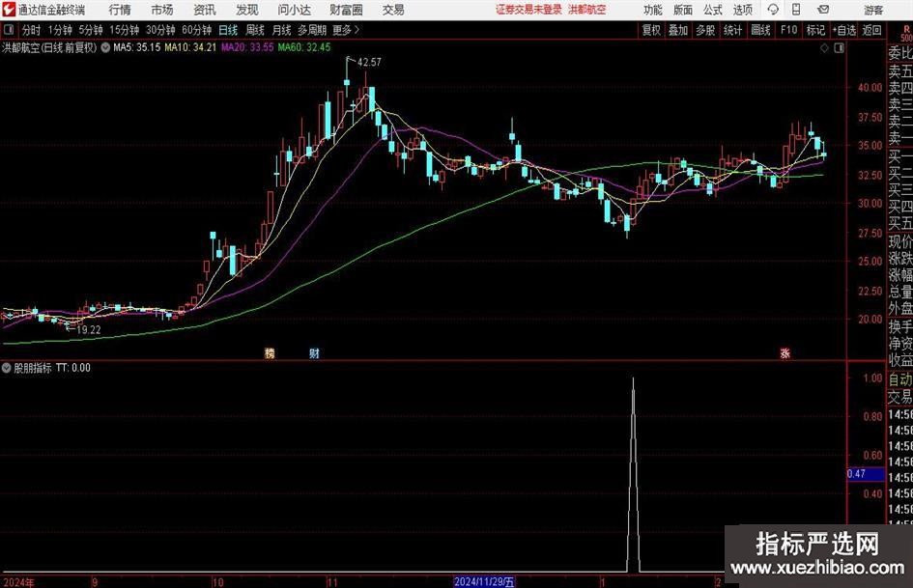Click the 洪都航空 stock name in title bar
The height and width of the screenshot is (588, 913).
tap(587, 10)
